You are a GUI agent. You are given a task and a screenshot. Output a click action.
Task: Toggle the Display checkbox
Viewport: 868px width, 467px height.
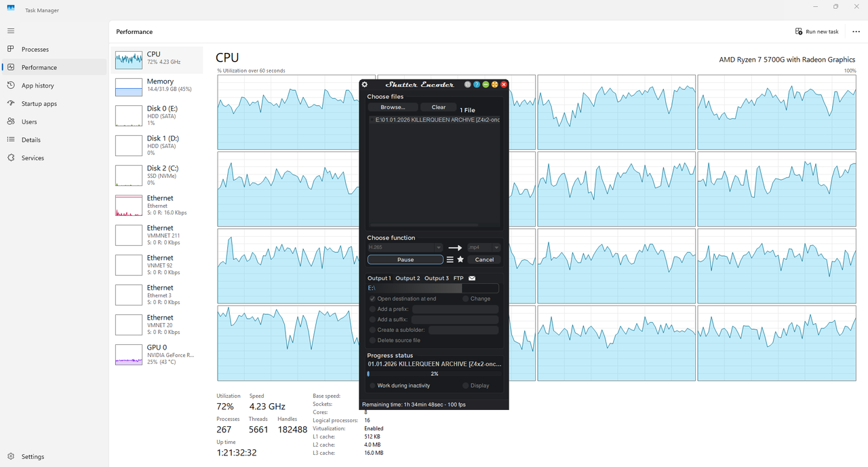tap(466, 386)
